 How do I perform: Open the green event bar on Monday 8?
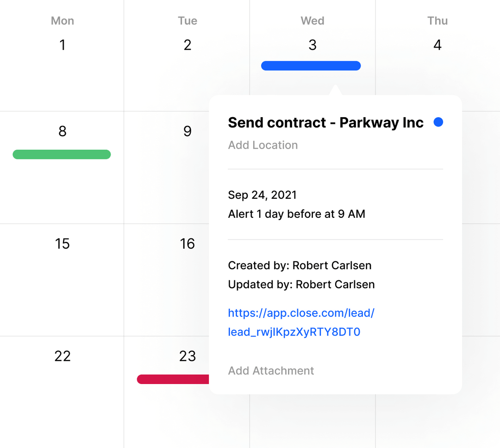(62, 154)
